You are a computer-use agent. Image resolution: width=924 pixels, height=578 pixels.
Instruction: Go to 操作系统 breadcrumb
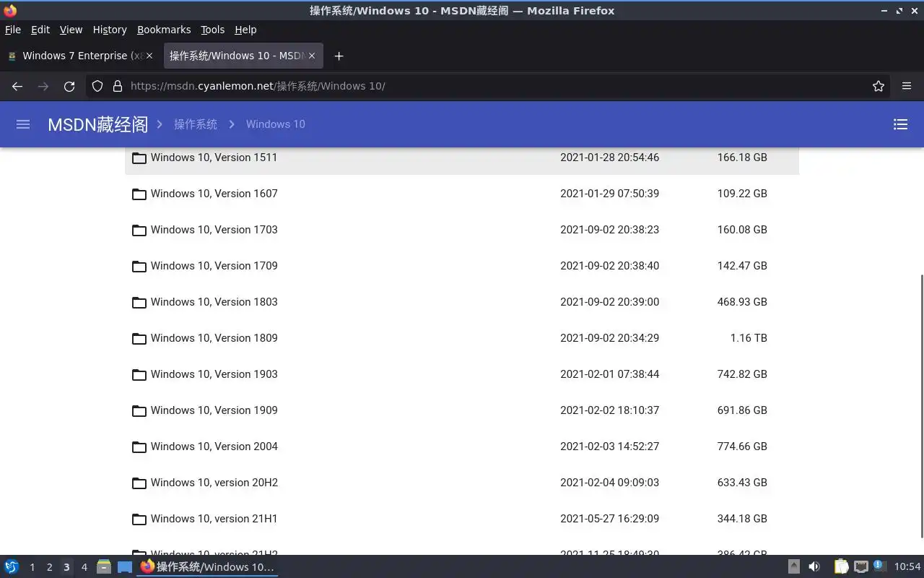pos(196,124)
